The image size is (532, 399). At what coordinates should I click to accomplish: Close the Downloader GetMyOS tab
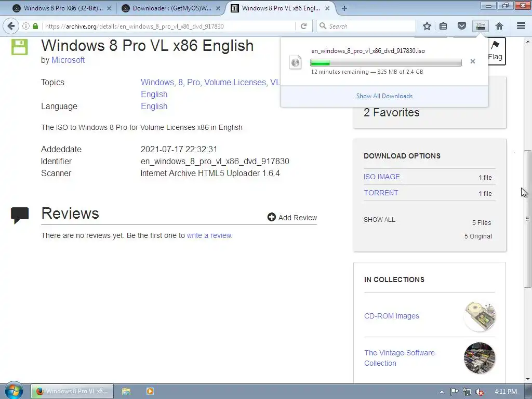click(218, 8)
